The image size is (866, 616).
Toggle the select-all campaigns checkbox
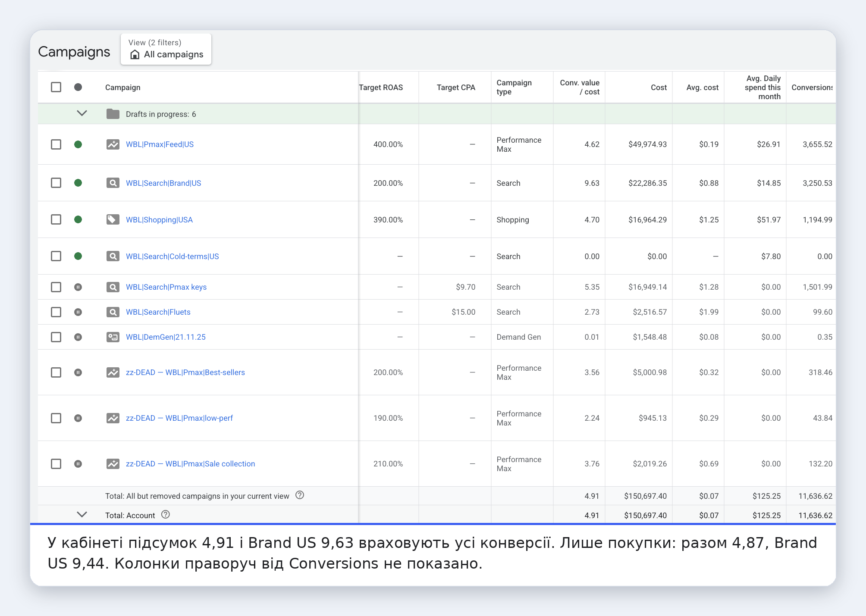click(x=56, y=87)
